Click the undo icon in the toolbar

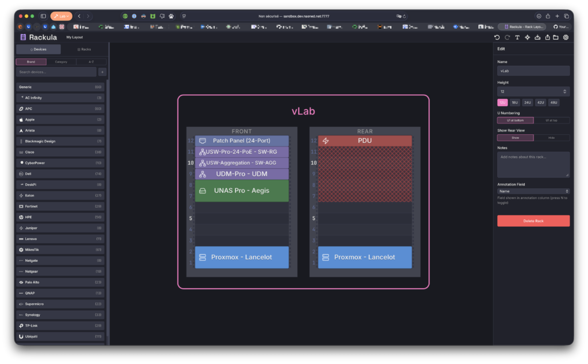[497, 37]
